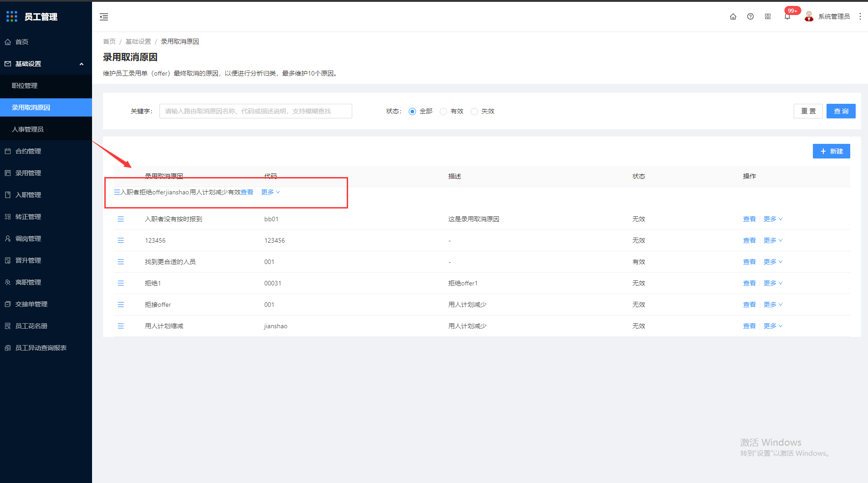868x483 pixels.
Task: Click 查看 link for 入职者拒绝offer row
Action: (x=247, y=192)
